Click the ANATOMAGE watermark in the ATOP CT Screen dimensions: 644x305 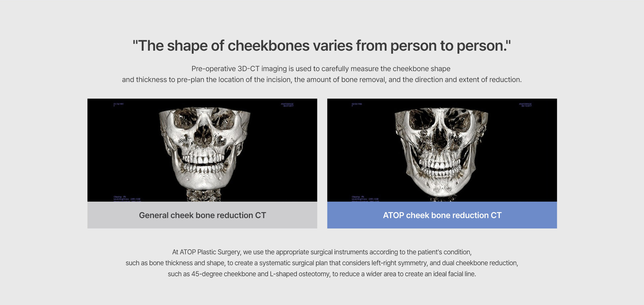coord(525,105)
